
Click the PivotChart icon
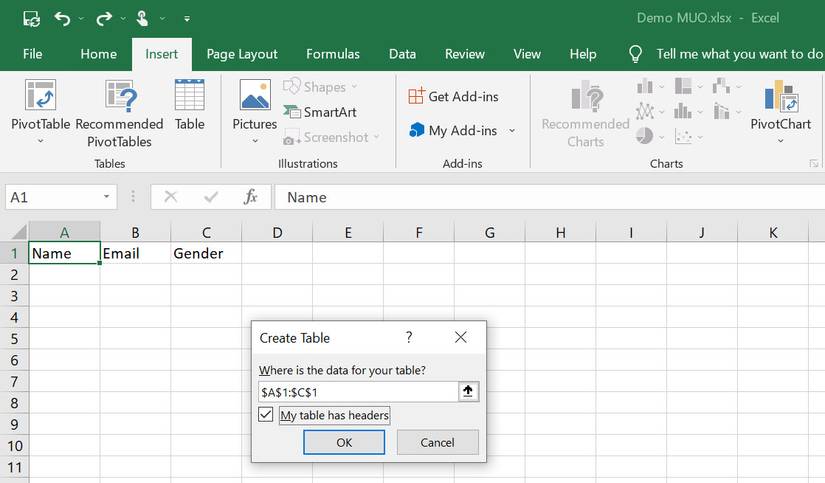pyautogui.click(x=781, y=96)
